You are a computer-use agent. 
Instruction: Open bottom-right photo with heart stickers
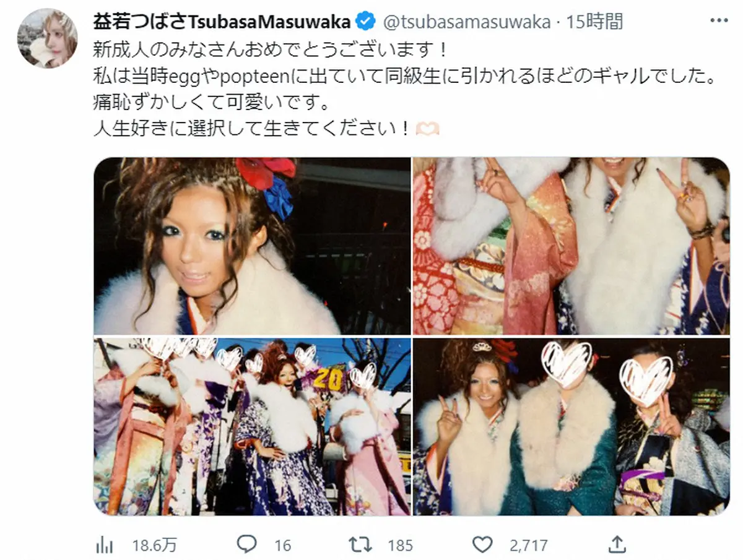[x=571, y=426]
